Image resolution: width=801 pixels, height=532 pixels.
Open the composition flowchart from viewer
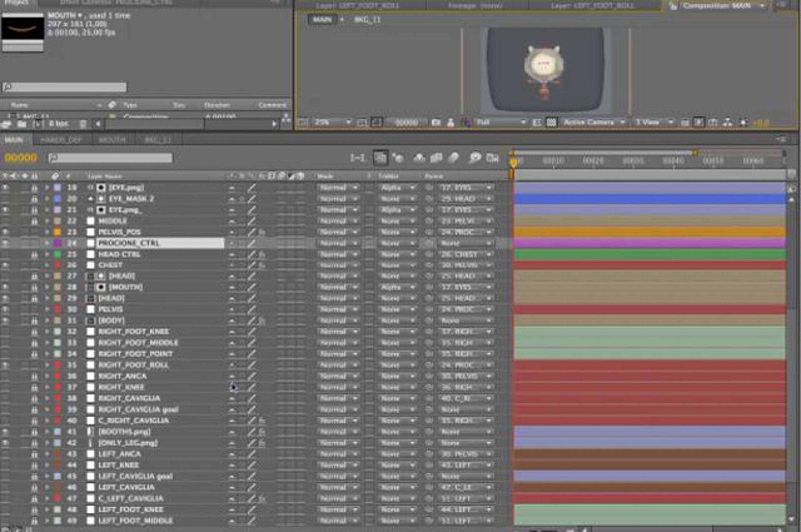(x=727, y=122)
